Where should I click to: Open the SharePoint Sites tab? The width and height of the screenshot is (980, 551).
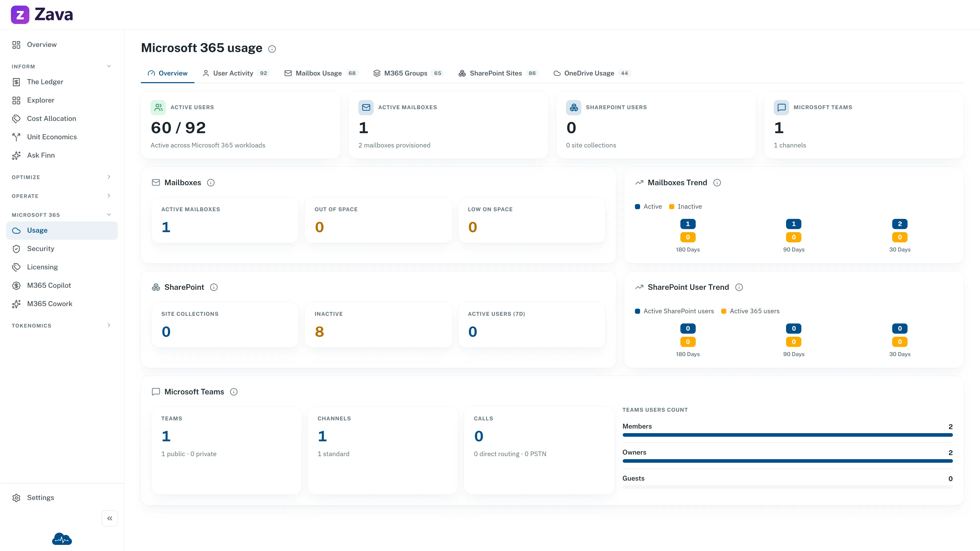(x=499, y=73)
